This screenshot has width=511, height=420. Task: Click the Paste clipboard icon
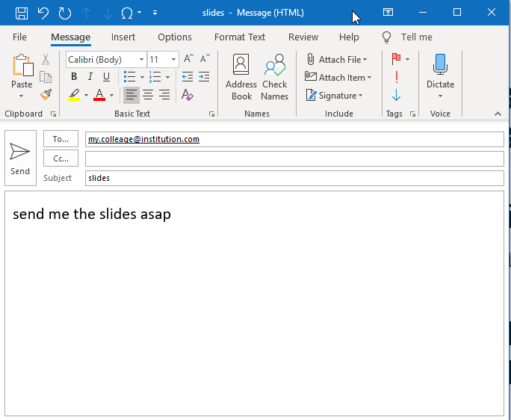point(22,66)
